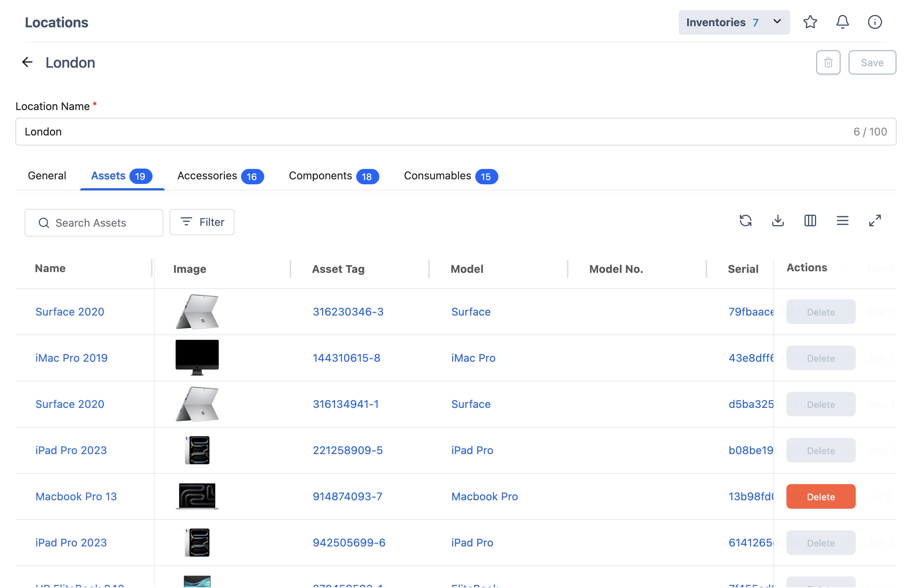This screenshot has height=588, width=912.
Task: Click the trash icon beside Save
Action: pos(828,62)
